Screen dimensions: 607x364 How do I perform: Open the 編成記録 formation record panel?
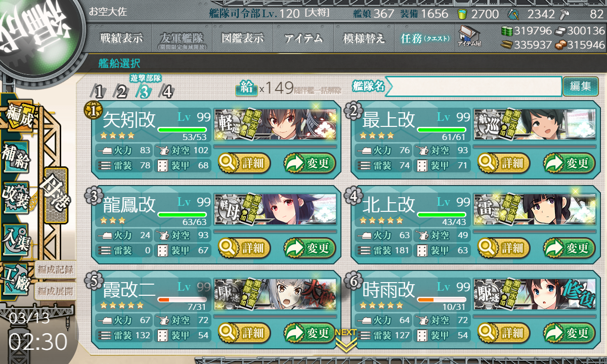(56, 269)
